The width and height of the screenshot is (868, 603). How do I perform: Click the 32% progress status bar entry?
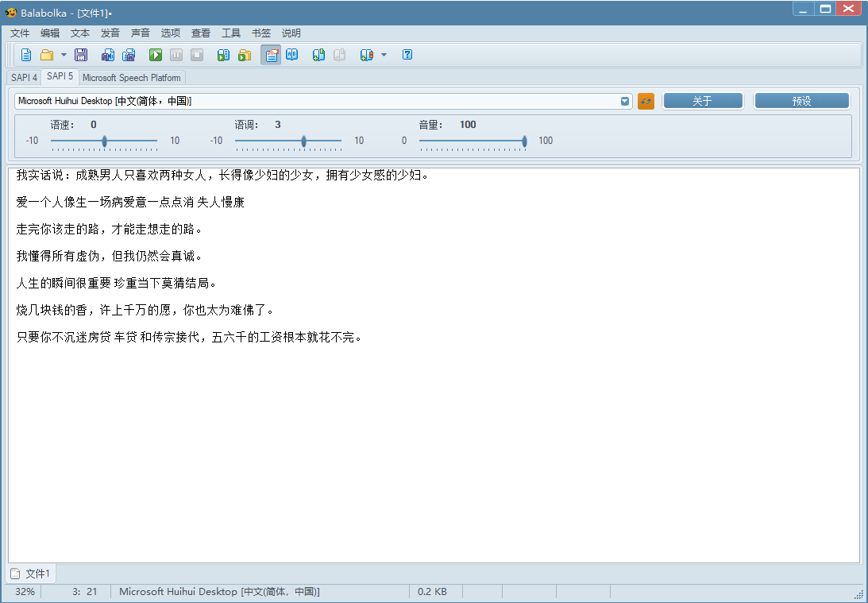click(25, 591)
